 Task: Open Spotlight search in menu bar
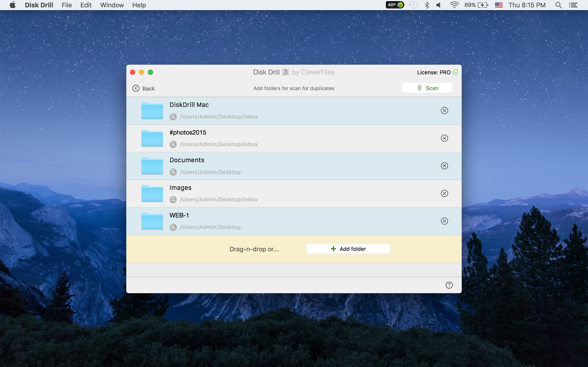558,5
